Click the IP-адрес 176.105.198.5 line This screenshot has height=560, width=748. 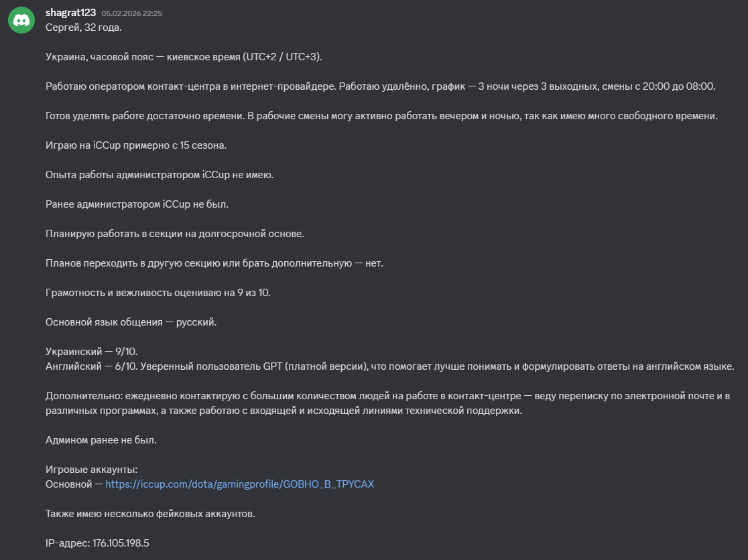point(97,543)
